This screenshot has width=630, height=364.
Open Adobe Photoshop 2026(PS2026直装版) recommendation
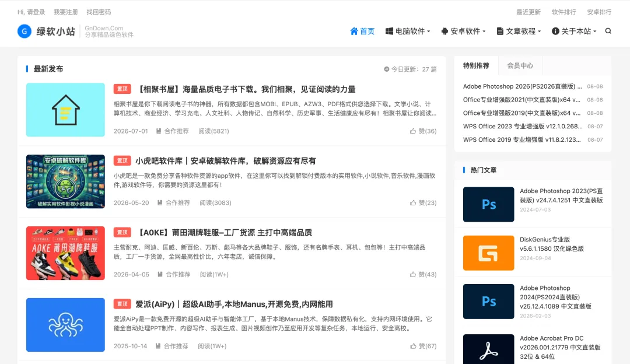point(522,86)
